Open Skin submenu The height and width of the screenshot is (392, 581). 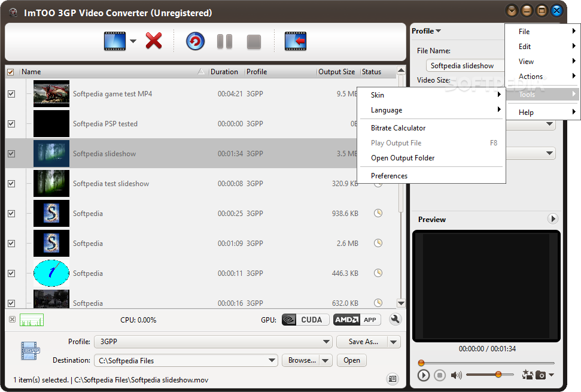431,95
